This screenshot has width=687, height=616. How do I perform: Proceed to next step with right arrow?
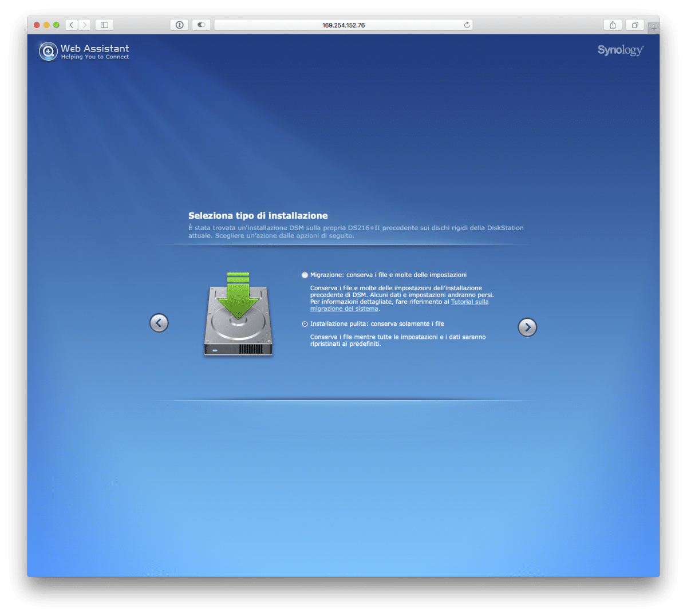[x=527, y=327]
